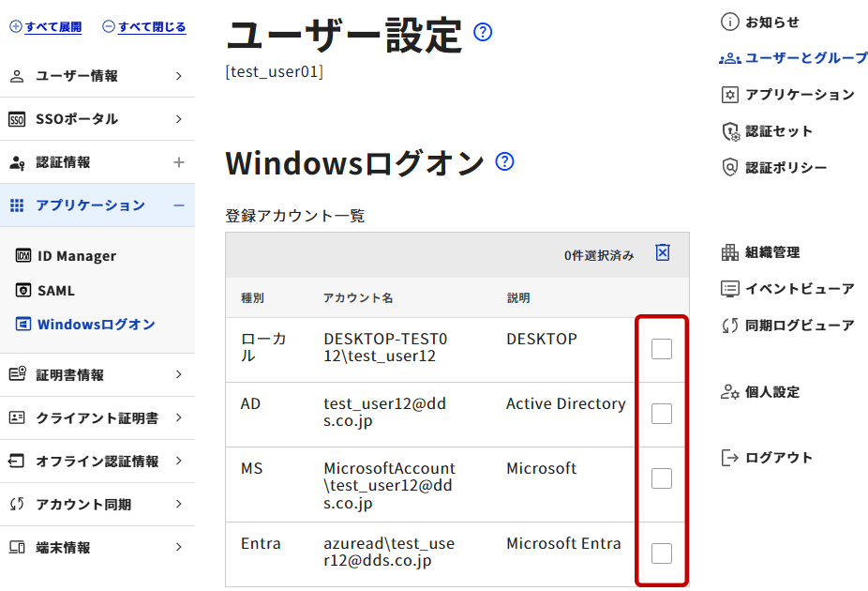Check the MicrosoftAccount row checkbox
This screenshot has height=591, width=868.
662,478
